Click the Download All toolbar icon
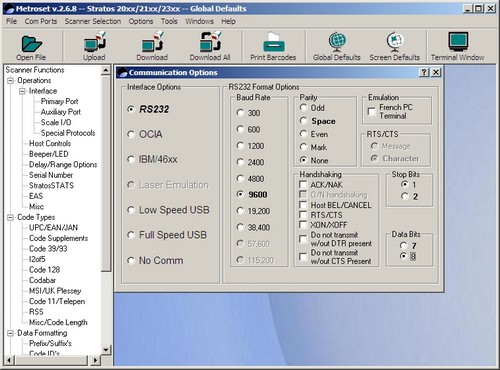The image size is (500, 370). click(x=211, y=42)
